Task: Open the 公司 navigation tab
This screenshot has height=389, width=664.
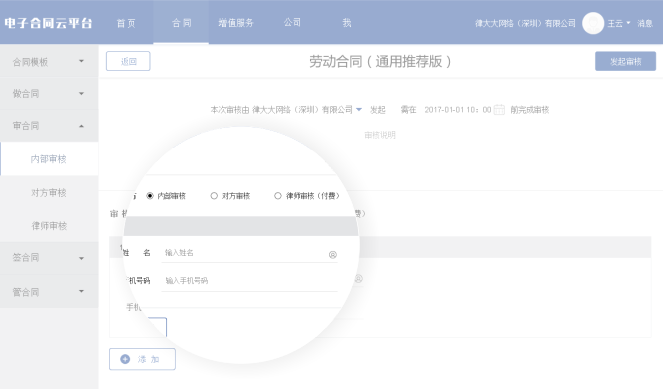Action: [292, 23]
